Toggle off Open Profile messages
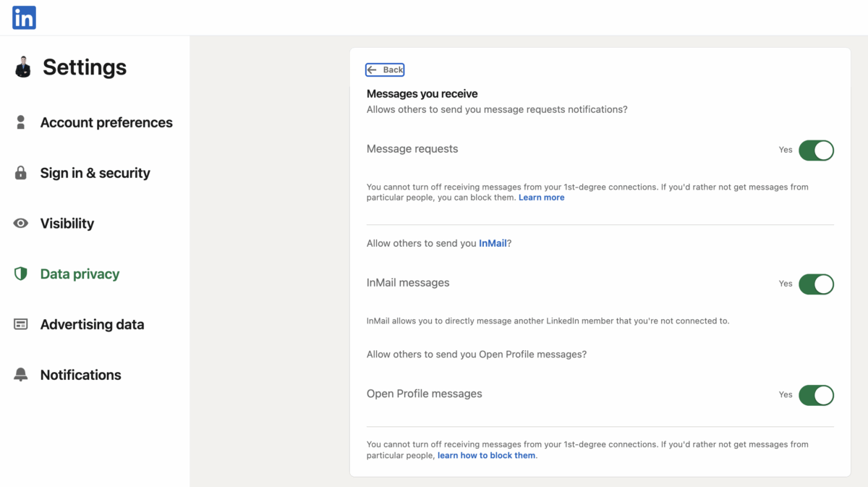The image size is (868, 487). tap(817, 395)
